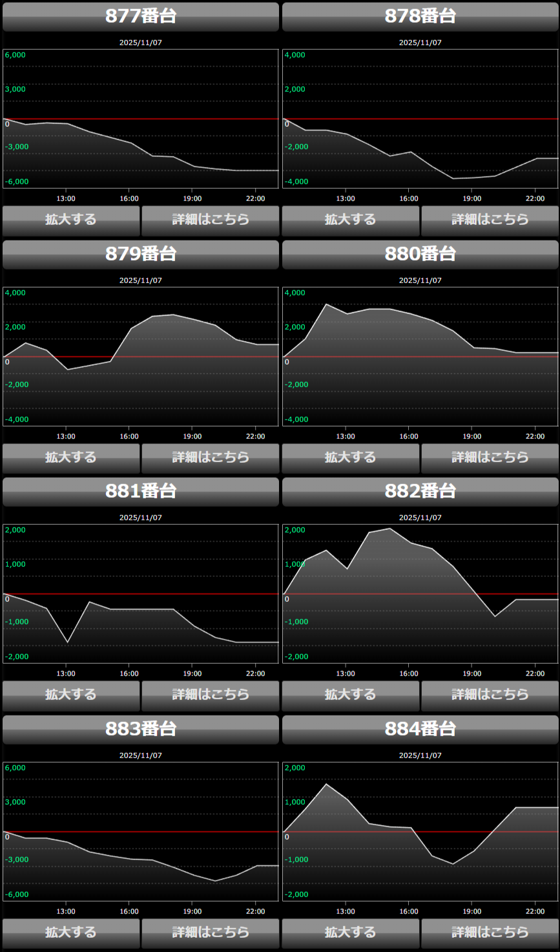Click the 882番台 line chart
This screenshot has height=952, width=560.
(420, 593)
